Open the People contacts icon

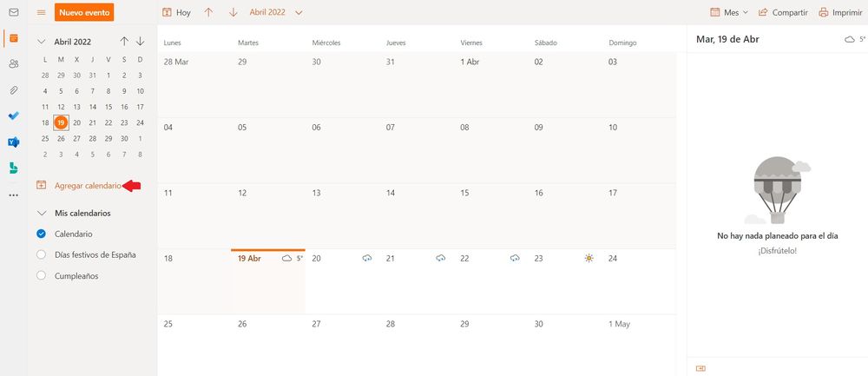pos(13,64)
